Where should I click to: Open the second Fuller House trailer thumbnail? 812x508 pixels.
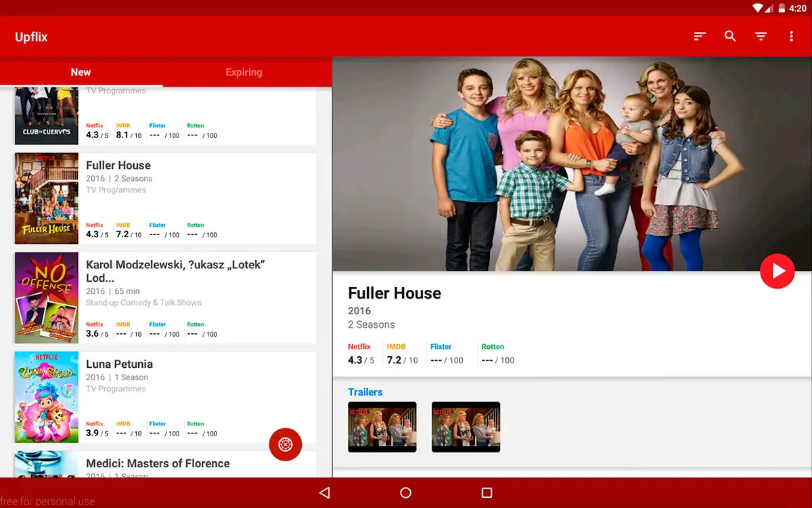click(x=466, y=427)
